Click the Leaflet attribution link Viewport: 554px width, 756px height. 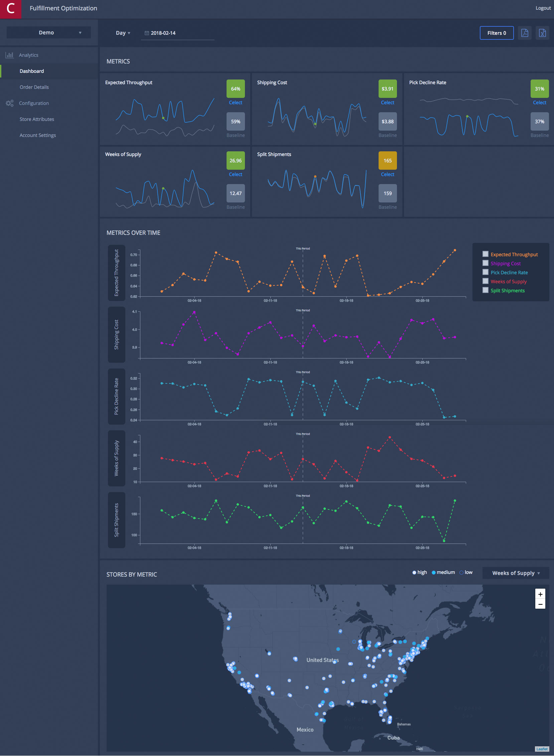tap(542, 749)
